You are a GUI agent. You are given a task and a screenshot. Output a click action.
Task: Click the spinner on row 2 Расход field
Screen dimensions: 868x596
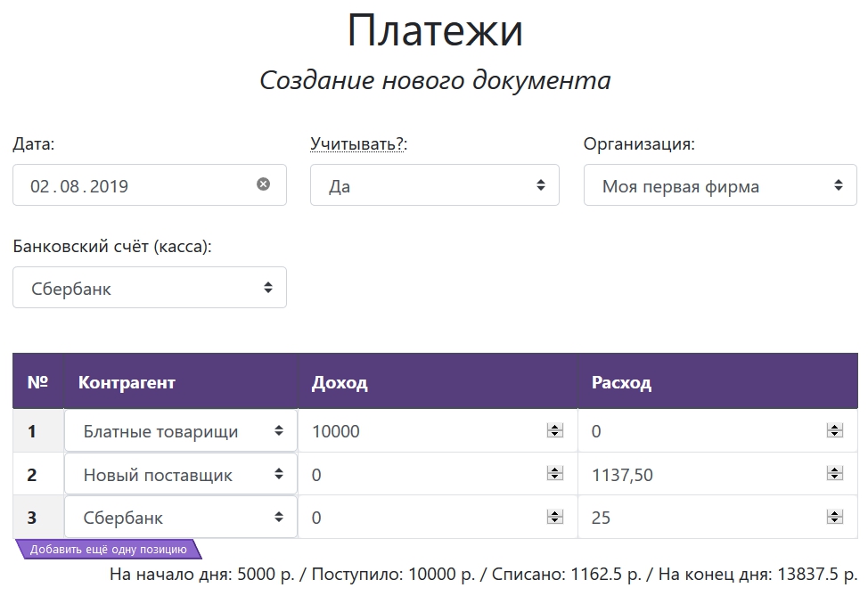pos(835,475)
